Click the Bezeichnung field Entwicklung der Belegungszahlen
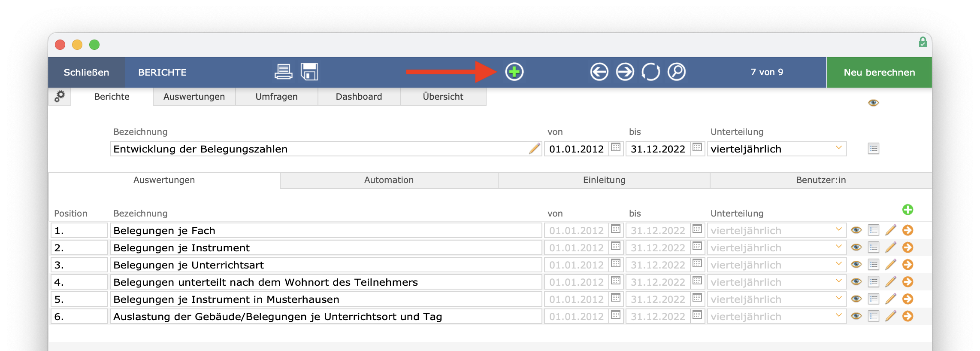 tap(326, 149)
